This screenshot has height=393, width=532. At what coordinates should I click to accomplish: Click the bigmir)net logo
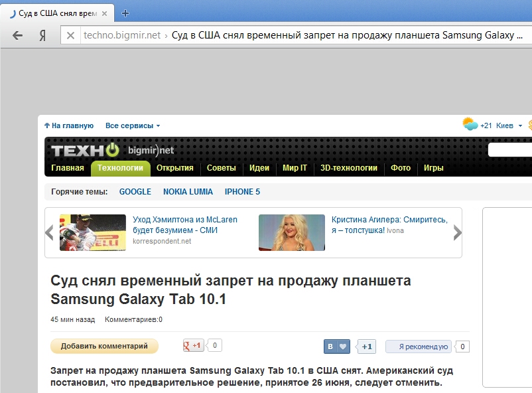pyautogui.click(x=151, y=150)
